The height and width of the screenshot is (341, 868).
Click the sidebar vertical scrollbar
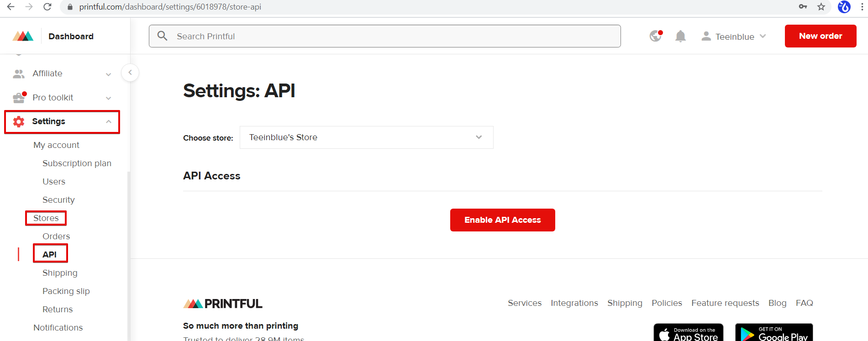(x=129, y=256)
